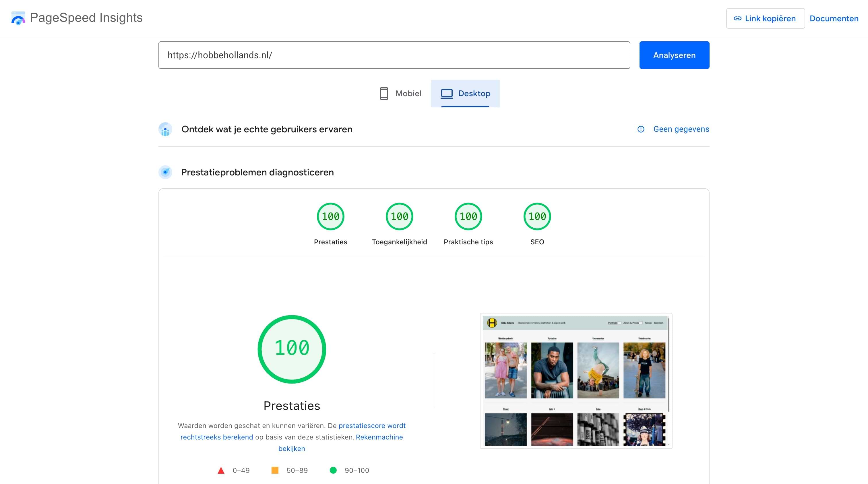Select the Desktop tab
Viewport: 868px width, 484px height.
(x=465, y=93)
